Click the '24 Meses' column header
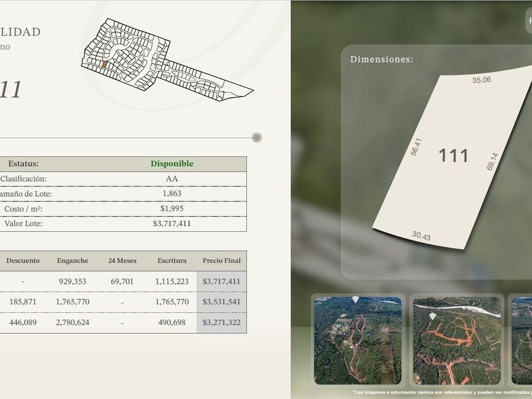This screenshot has height=399, width=532. [x=122, y=260]
